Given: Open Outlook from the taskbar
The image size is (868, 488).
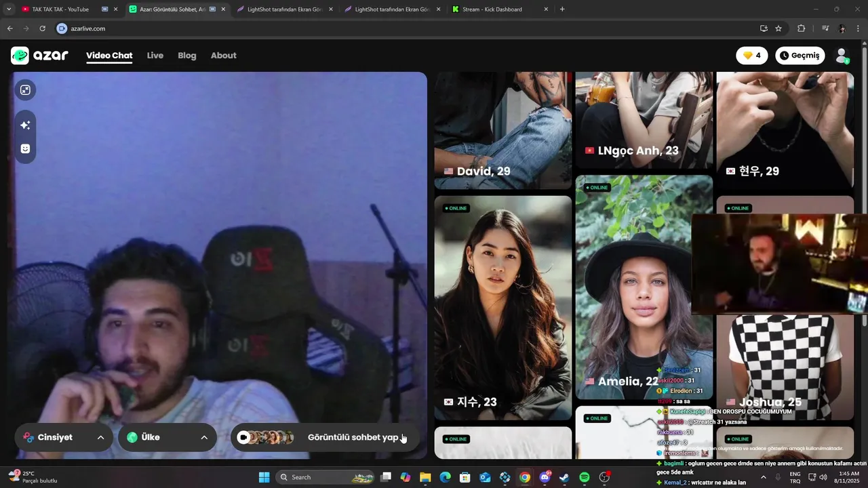Looking at the screenshot, I should click(x=485, y=477).
